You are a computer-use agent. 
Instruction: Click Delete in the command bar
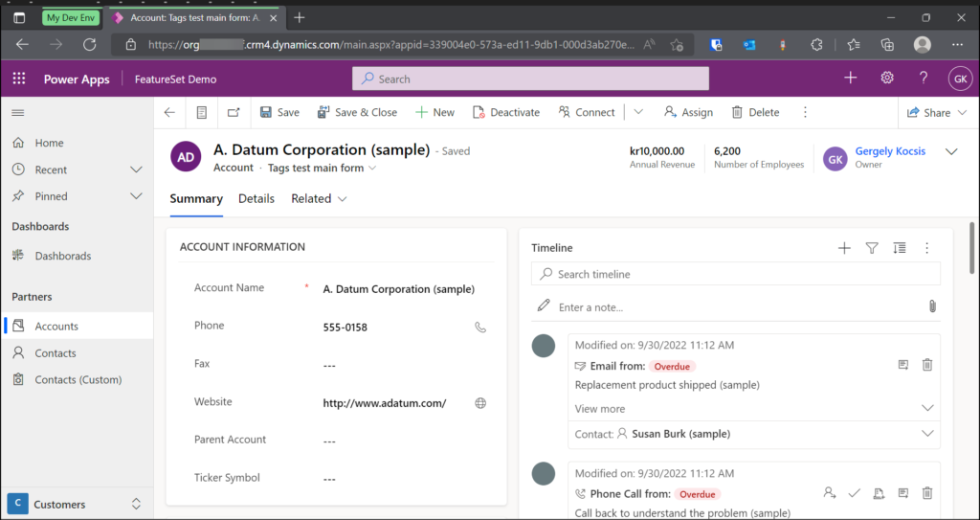756,113
